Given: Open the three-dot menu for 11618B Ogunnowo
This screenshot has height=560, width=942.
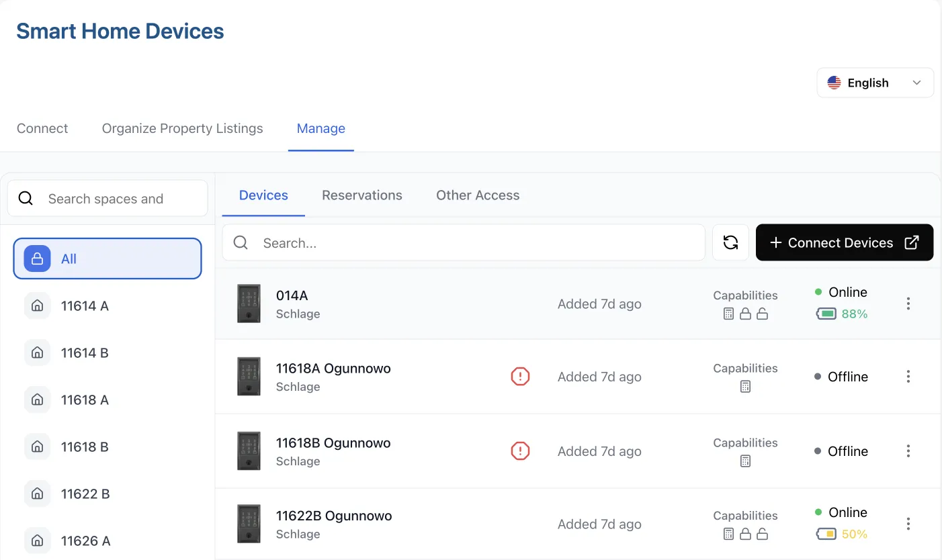Looking at the screenshot, I should [908, 451].
